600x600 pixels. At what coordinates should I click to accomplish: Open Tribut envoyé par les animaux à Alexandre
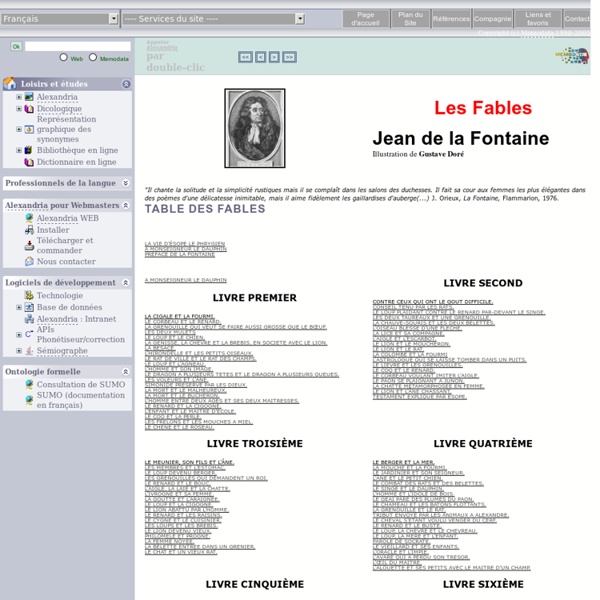point(440,515)
